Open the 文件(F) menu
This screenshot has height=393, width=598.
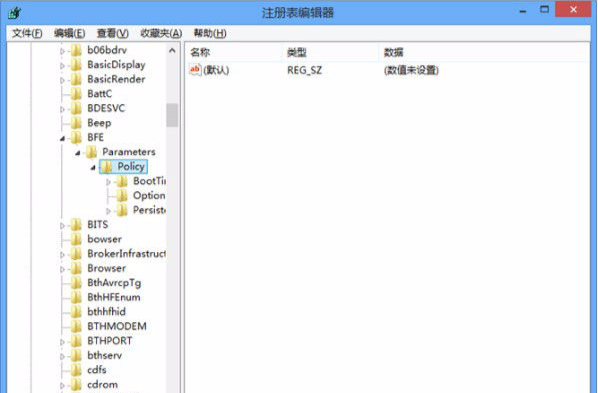click(27, 33)
